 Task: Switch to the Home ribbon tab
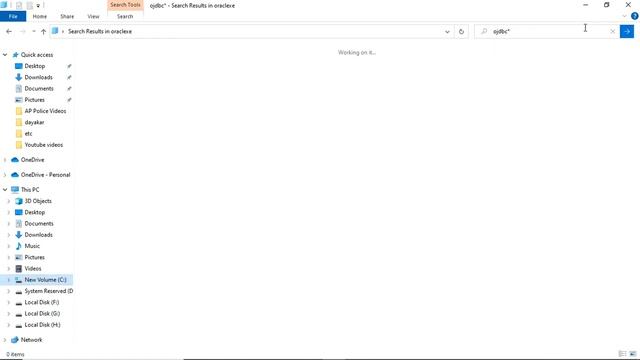point(40,16)
